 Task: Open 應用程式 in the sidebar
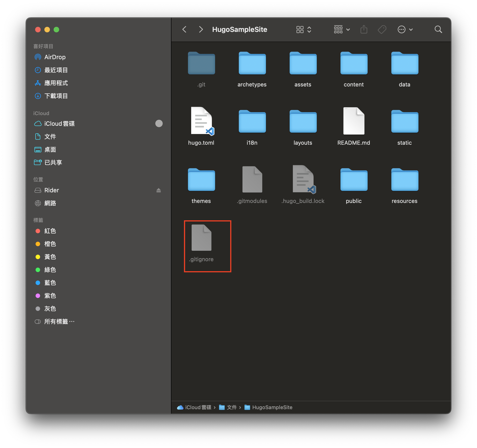point(98,83)
